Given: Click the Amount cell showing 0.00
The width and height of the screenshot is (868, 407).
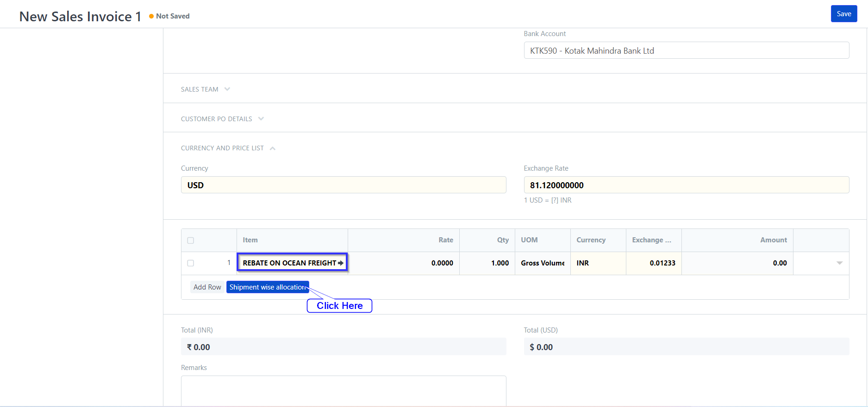Looking at the screenshot, I should pyautogui.click(x=737, y=263).
